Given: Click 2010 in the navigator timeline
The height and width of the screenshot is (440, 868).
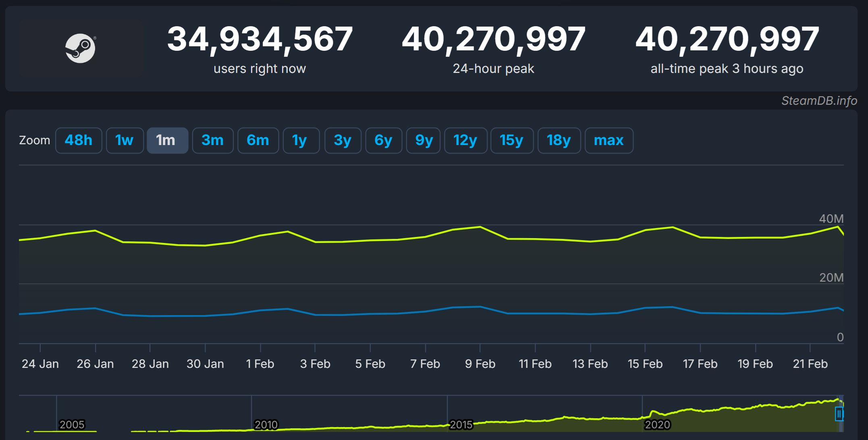Looking at the screenshot, I should click(x=266, y=424).
